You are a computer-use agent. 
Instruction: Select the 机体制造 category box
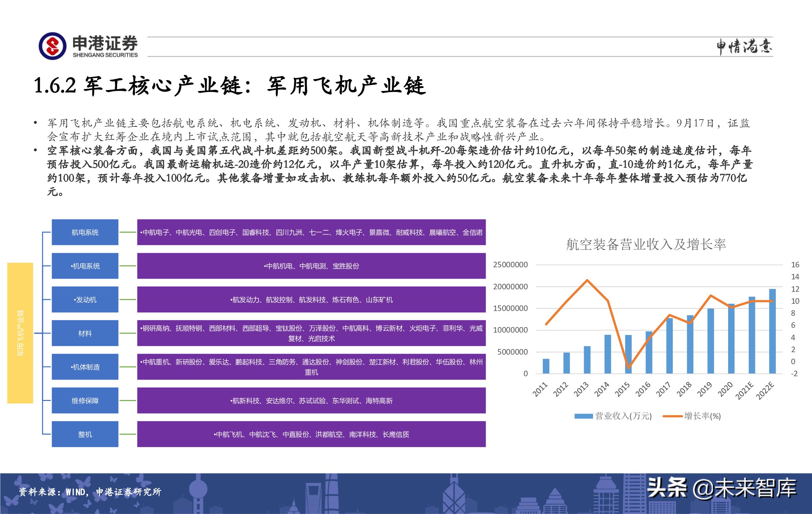point(85,367)
